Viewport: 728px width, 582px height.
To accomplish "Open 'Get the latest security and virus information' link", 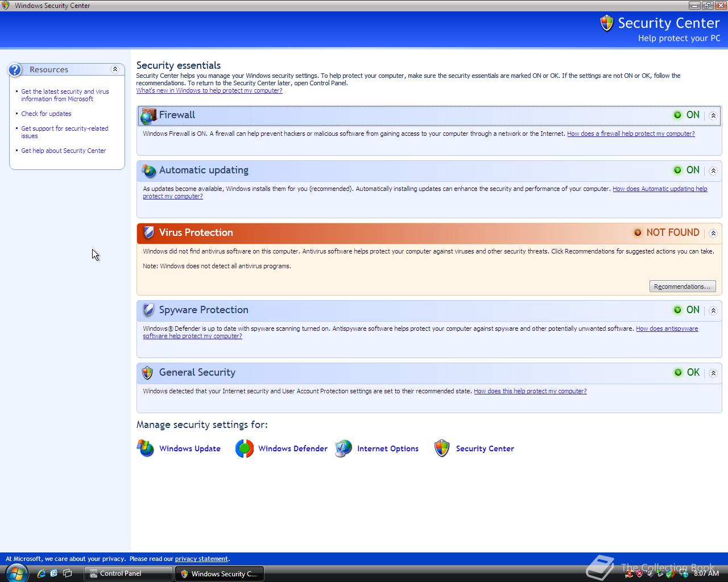I will [65, 95].
